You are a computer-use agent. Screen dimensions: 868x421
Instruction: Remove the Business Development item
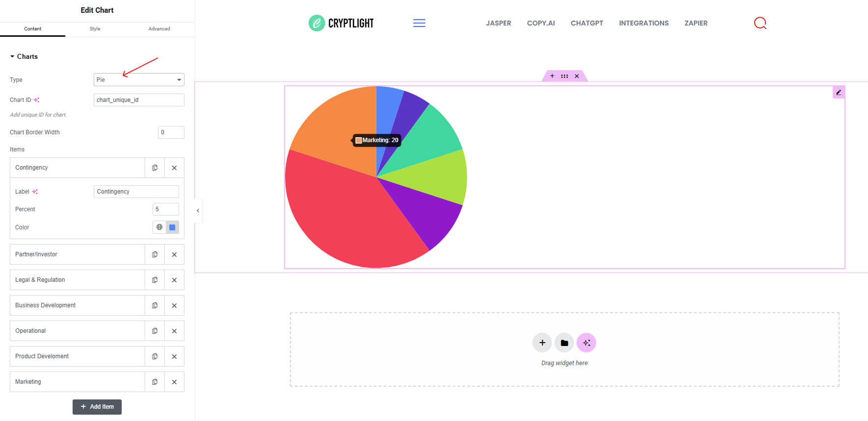[174, 305]
